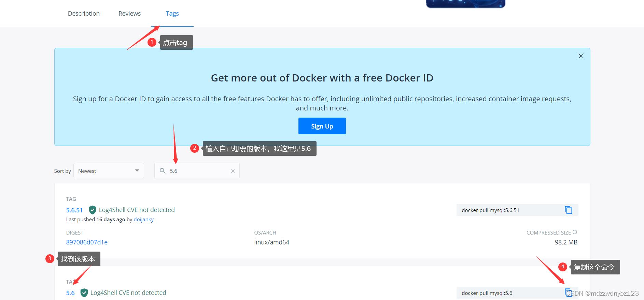
Task: Click the compressed size info icon
Action: (575, 232)
